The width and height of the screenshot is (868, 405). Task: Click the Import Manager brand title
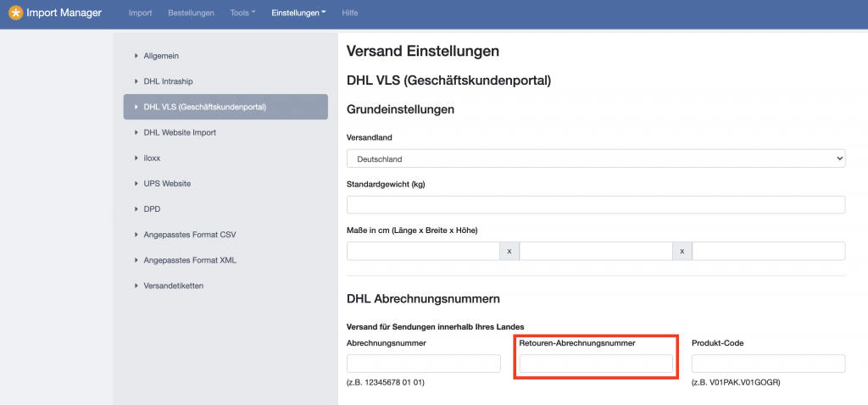[64, 13]
